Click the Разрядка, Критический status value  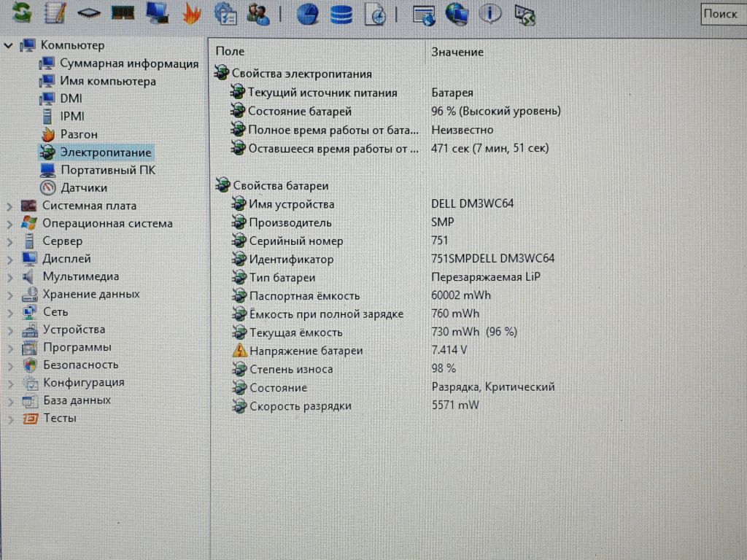point(493,386)
